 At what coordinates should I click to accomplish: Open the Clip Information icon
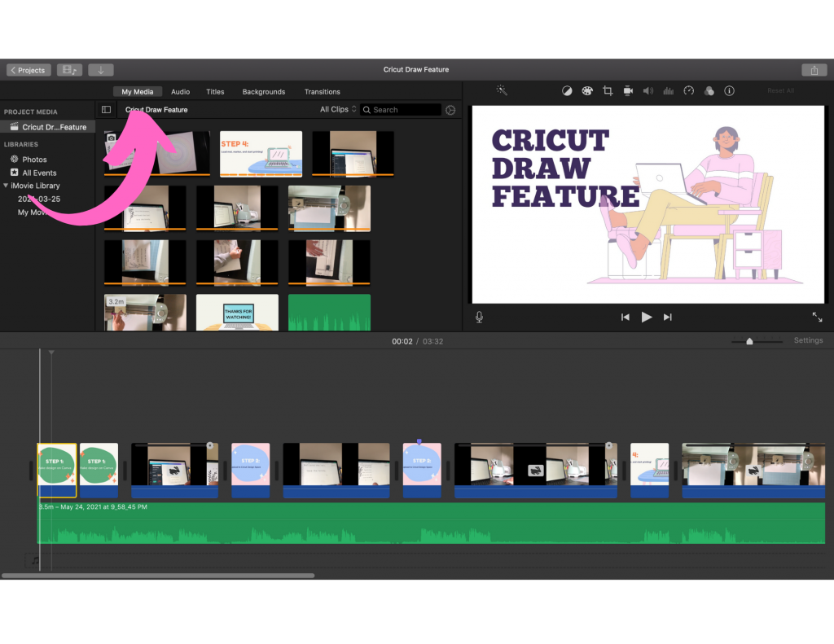click(729, 91)
